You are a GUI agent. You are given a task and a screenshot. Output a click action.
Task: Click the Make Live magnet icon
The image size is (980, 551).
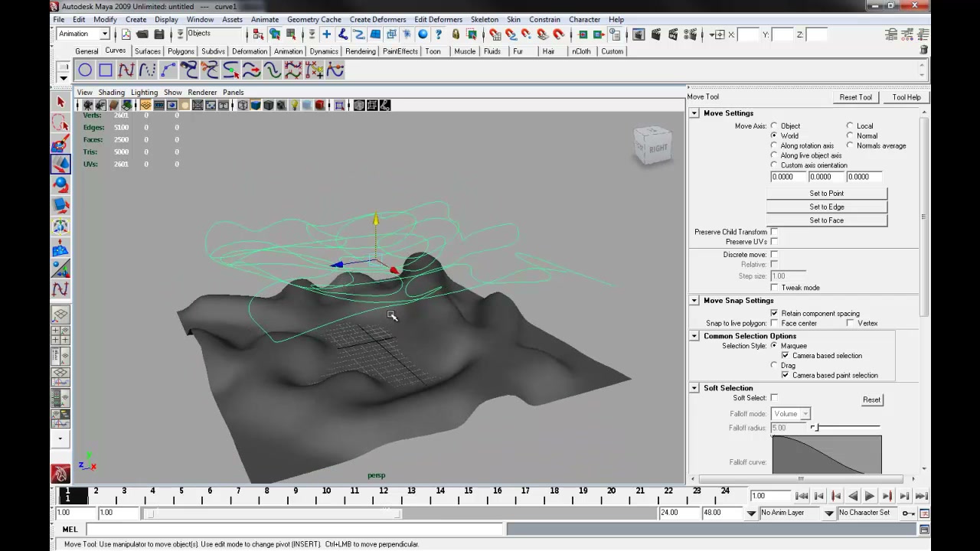click(560, 34)
